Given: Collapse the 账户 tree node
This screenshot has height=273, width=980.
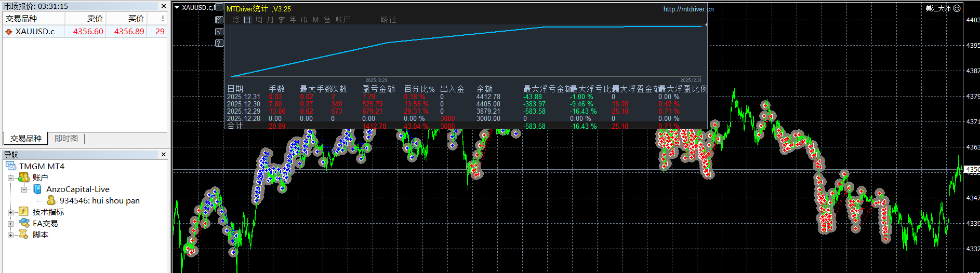Looking at the screenshot, I should (x=10, y=178).
